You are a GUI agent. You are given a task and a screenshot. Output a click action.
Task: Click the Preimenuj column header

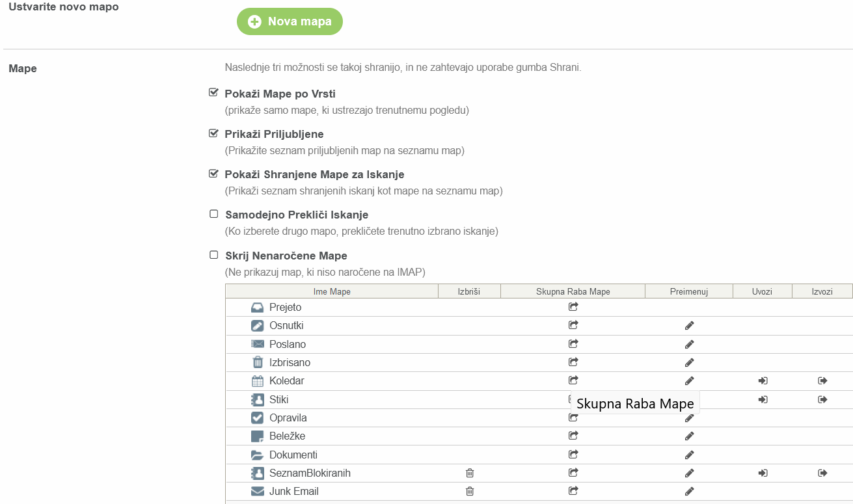click(689, 291)
